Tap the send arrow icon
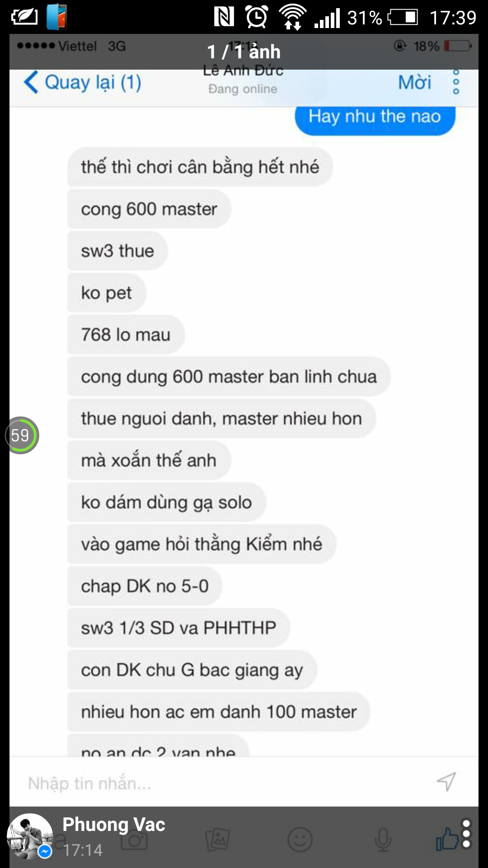 446,782
